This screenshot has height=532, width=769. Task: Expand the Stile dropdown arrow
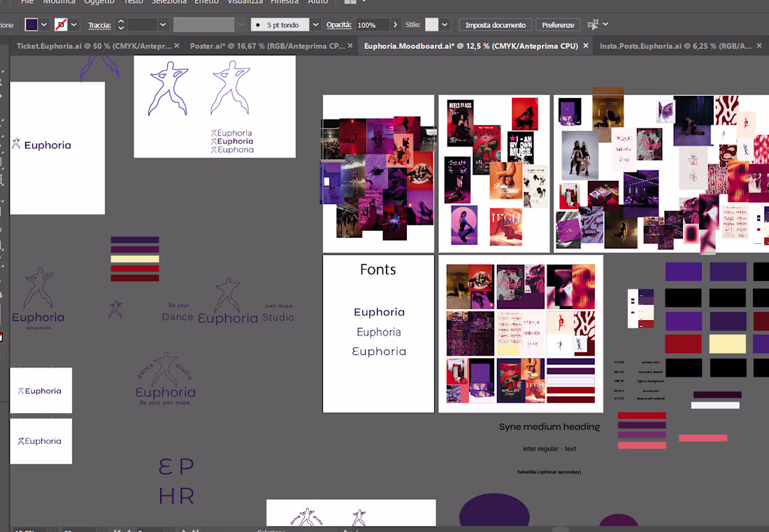(x=445, y=24)
